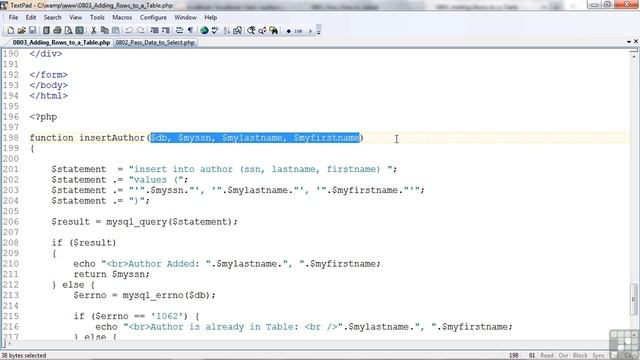
Task: Click 'mysql_errno($db)' on line 213
Action: 167,295
